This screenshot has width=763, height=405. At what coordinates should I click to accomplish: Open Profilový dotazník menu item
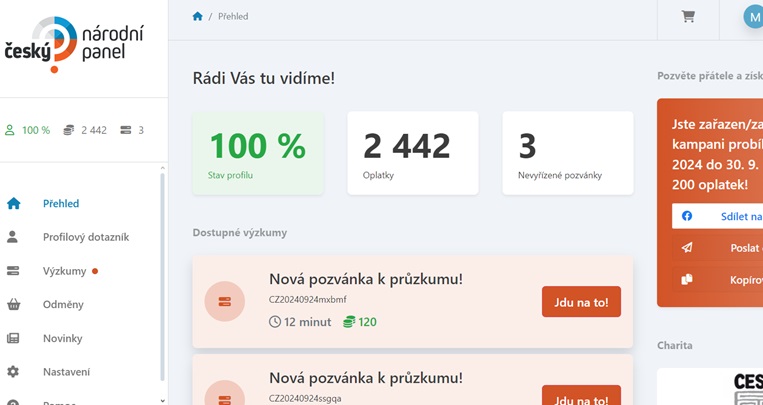click(x=85, y=237)
